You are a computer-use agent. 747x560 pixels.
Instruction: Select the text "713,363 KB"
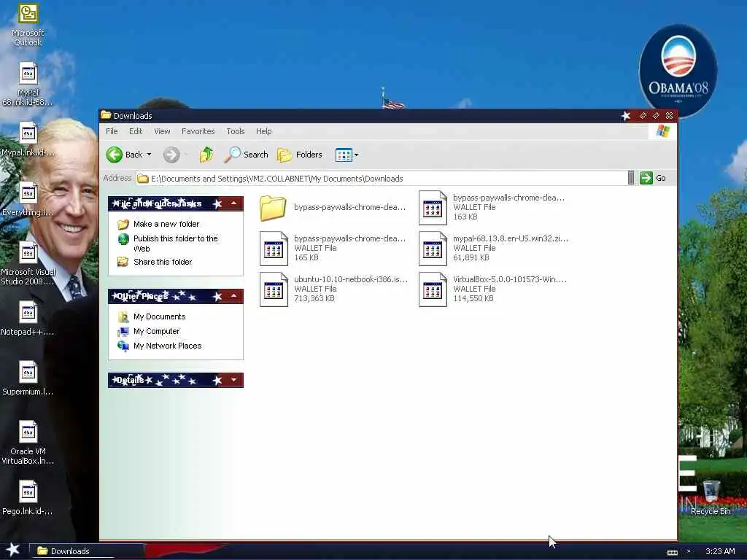pyautogui.click(x=314, y=298)
